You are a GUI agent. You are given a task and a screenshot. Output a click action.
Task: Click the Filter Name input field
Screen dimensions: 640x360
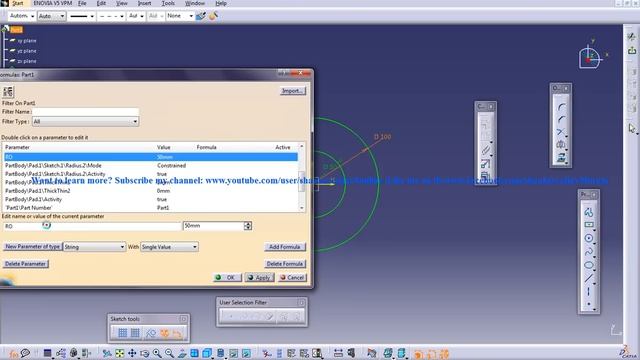tap(86, 111)
